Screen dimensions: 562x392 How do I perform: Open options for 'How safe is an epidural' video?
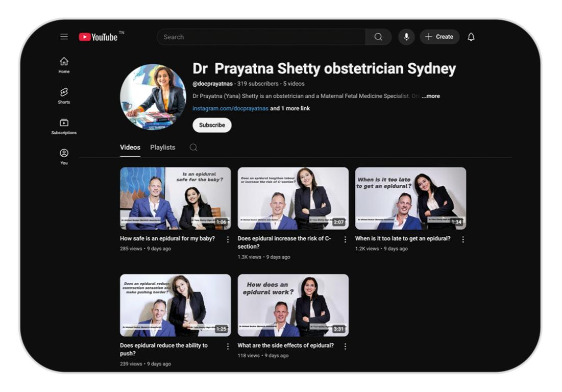tap(228, 239)
